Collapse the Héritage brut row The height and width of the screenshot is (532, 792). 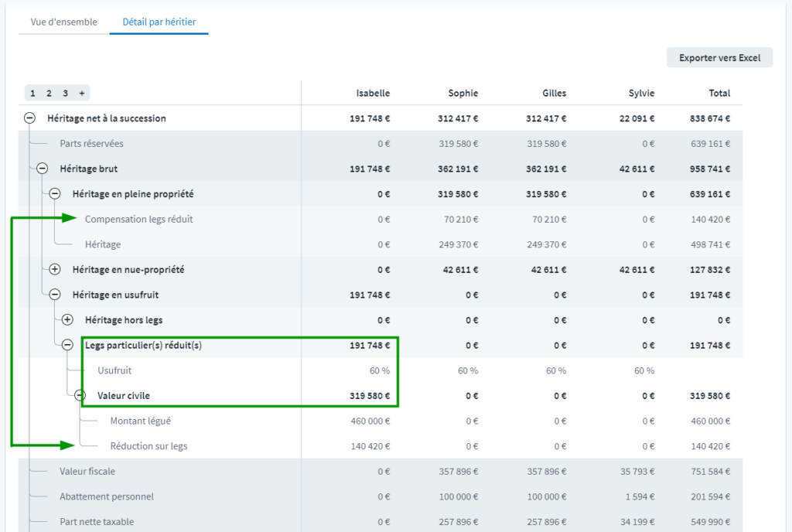[42, 169]
